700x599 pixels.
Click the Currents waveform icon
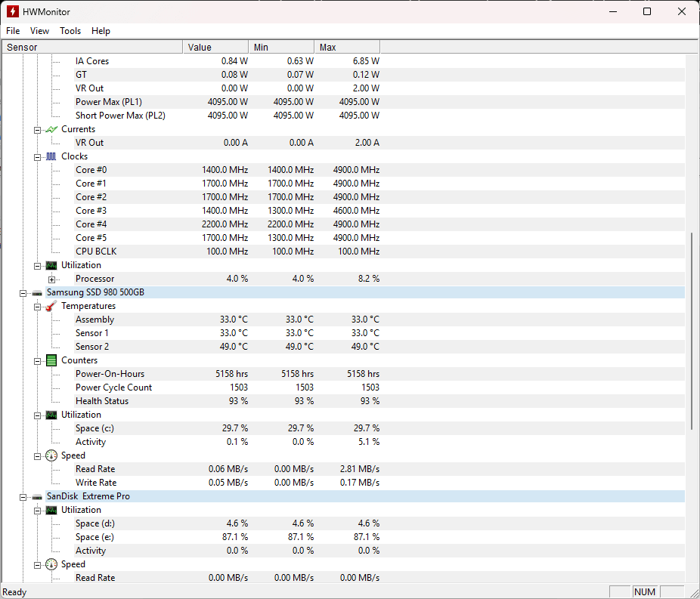(x=51, y=129)
